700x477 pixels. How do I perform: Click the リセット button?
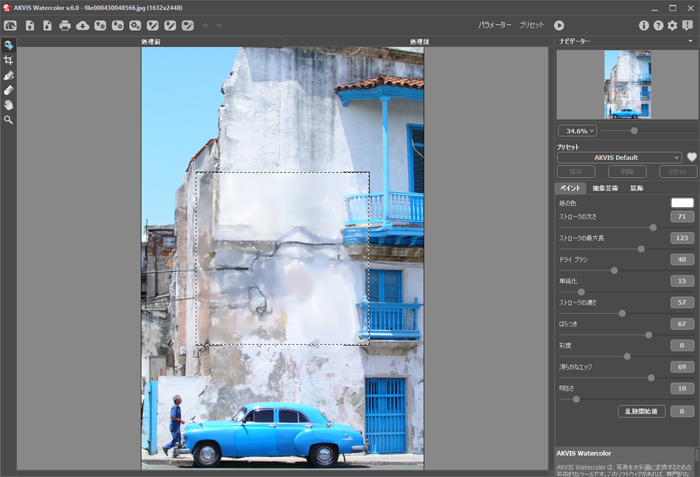point(678,172)
